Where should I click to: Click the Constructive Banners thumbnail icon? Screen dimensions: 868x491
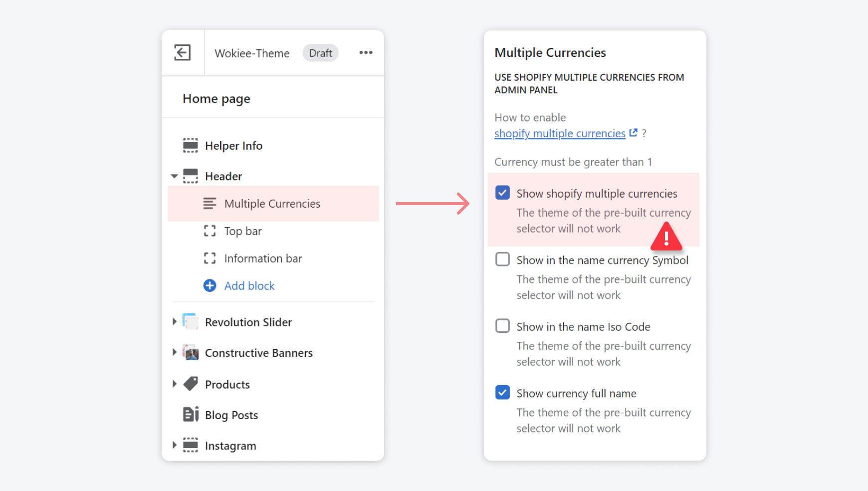point(191,352)
